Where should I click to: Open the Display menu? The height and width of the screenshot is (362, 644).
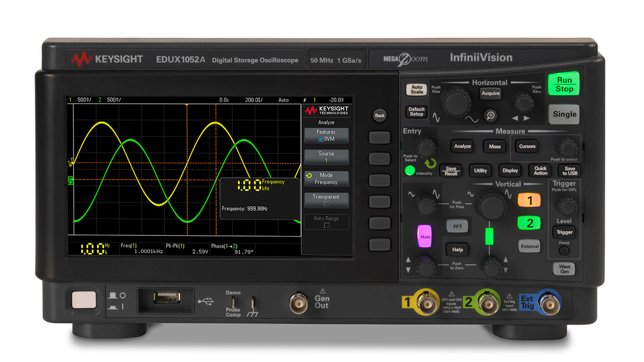(x=510, y=171)
